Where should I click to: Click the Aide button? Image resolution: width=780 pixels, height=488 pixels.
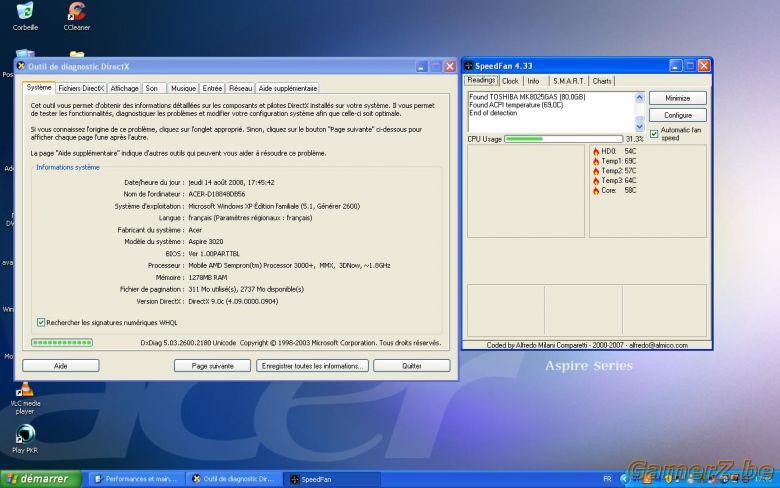click(x=61, y=366)
